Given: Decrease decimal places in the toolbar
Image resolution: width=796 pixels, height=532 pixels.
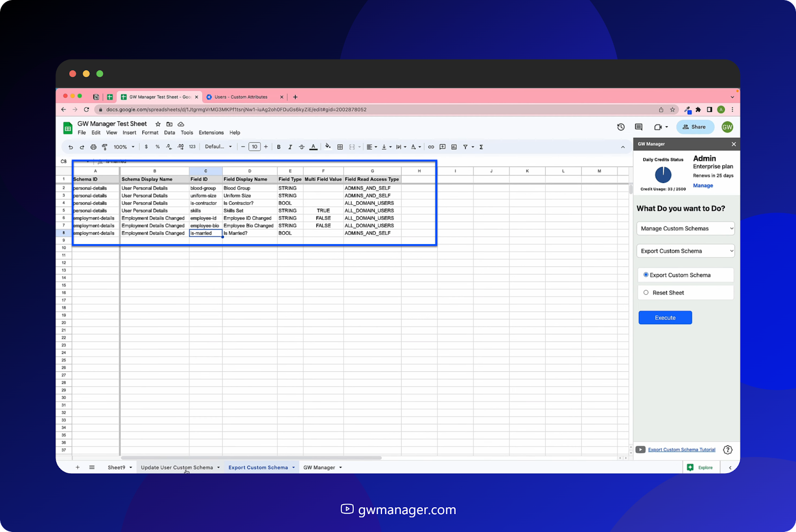Looking at the screenshot, I should [x=169, y=147].
